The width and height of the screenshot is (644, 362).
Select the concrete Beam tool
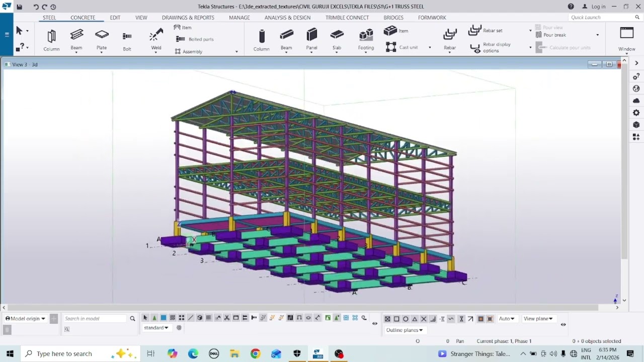tap(286, 39)
